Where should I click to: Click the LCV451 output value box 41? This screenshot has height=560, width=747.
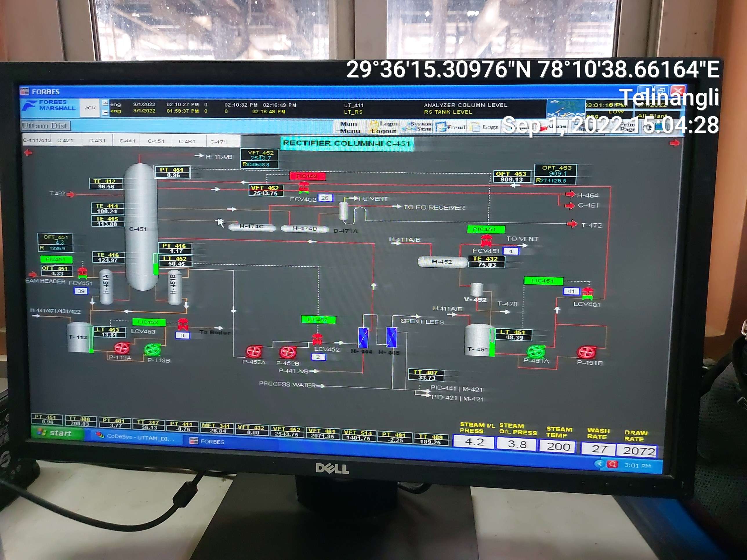coord(571,291)
